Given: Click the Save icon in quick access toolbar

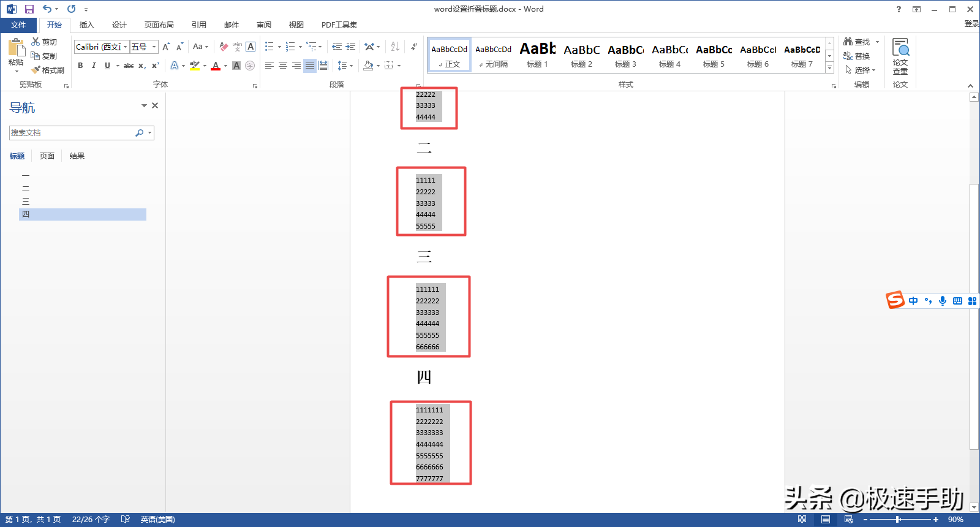Looking at the screenshot, I should pyautogui.click(x=29, y=9).
